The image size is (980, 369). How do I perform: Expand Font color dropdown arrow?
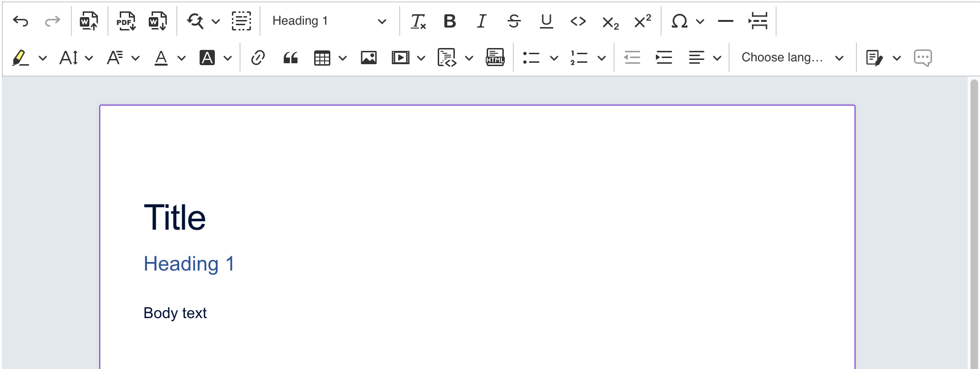[182, 58]
